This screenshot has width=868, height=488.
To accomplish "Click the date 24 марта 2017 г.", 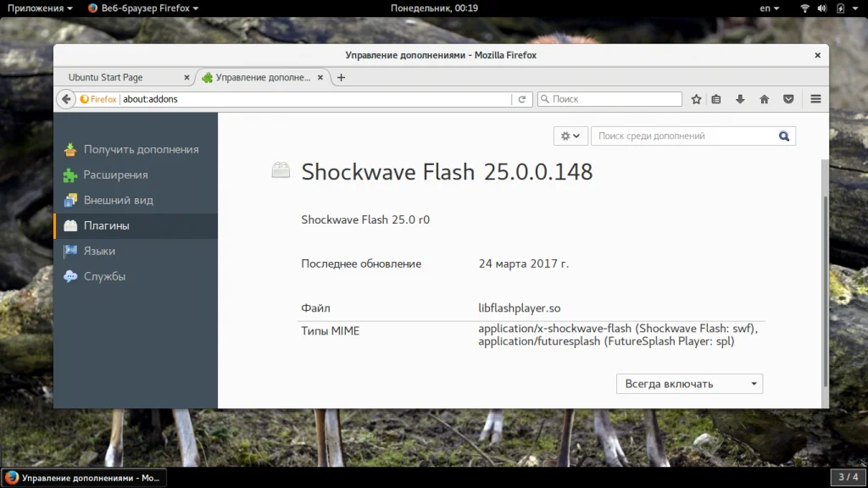I will (x=523, y=264).
